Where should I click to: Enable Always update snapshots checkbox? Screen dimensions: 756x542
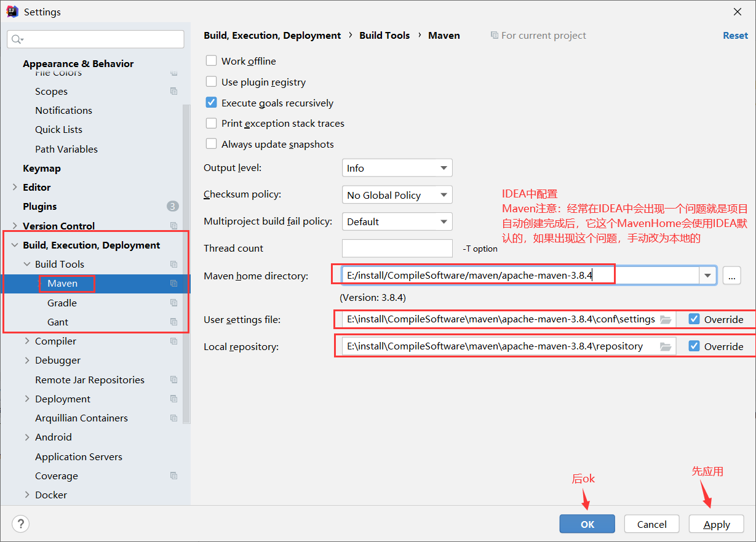[x=211, y=144]
